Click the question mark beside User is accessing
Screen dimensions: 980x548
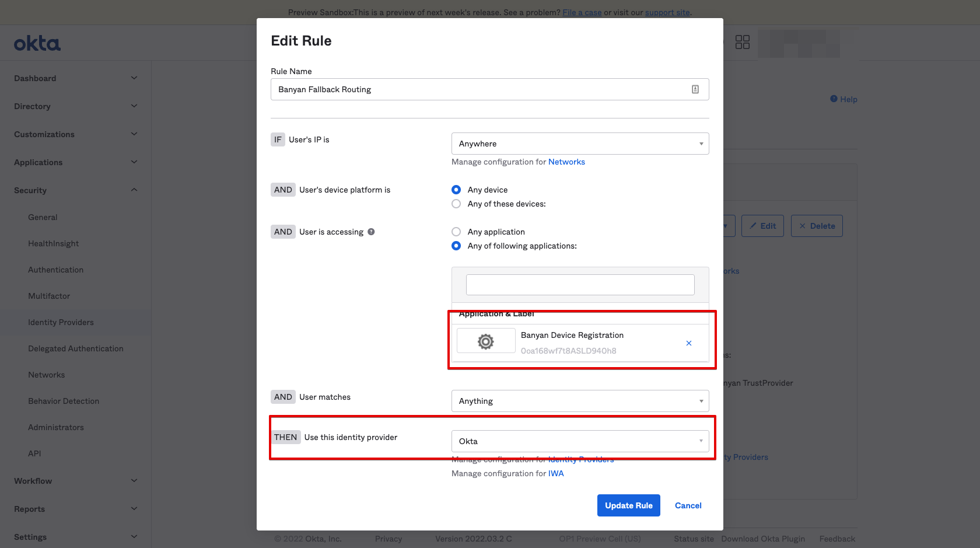pos(371,232)
